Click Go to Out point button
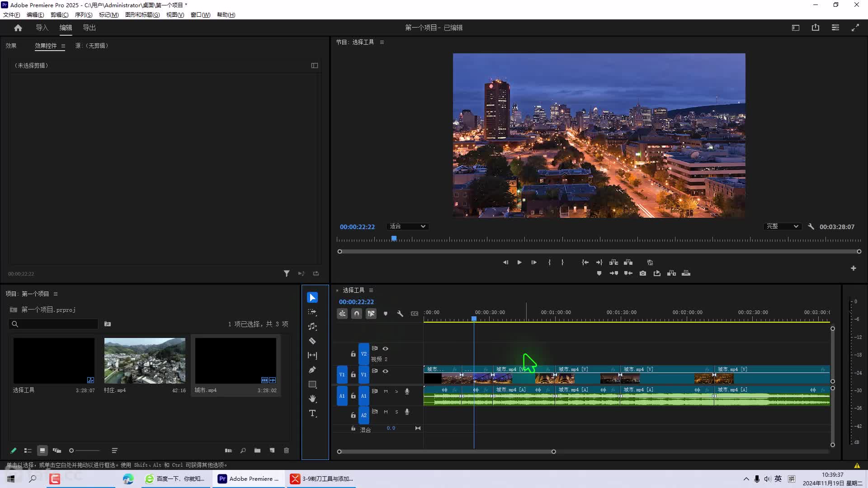The width and height of the screenshot is (868, 488). (x=599, y=263)
